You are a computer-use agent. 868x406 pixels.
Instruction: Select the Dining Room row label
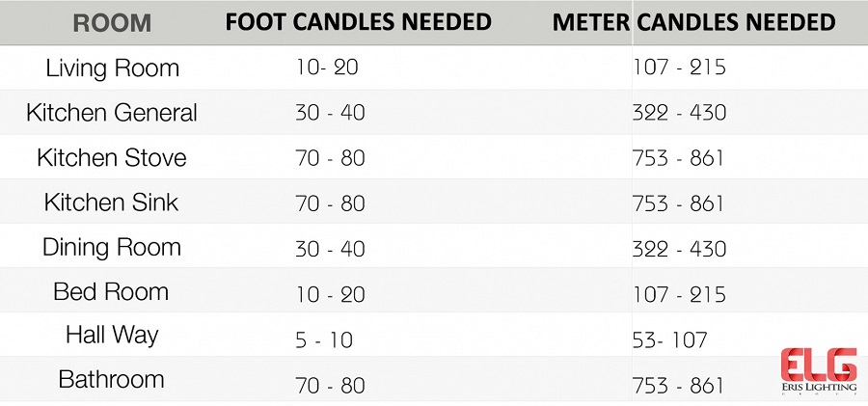point(111,247)
